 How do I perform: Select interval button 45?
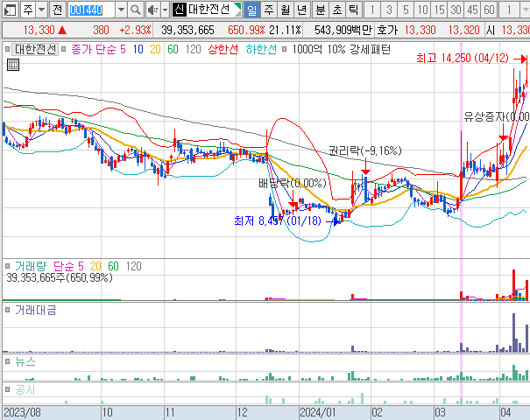(x=472, y=10)
